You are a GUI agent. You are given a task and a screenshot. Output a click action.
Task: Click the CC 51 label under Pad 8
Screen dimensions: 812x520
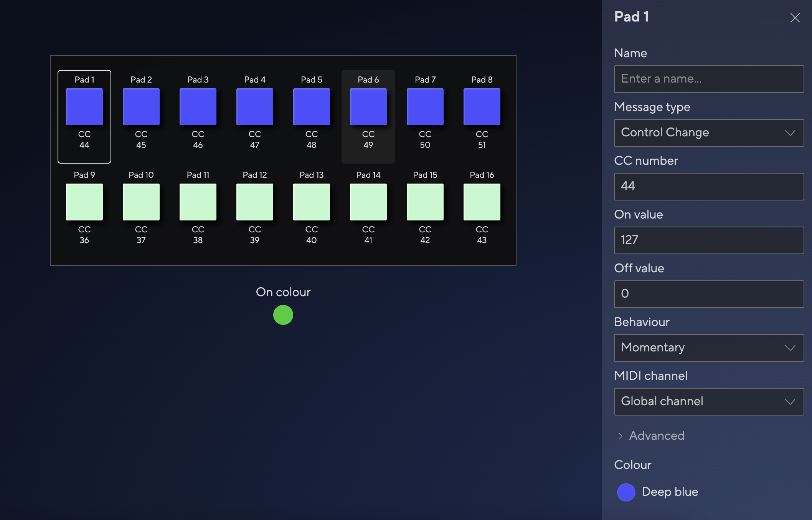[482, 139]
